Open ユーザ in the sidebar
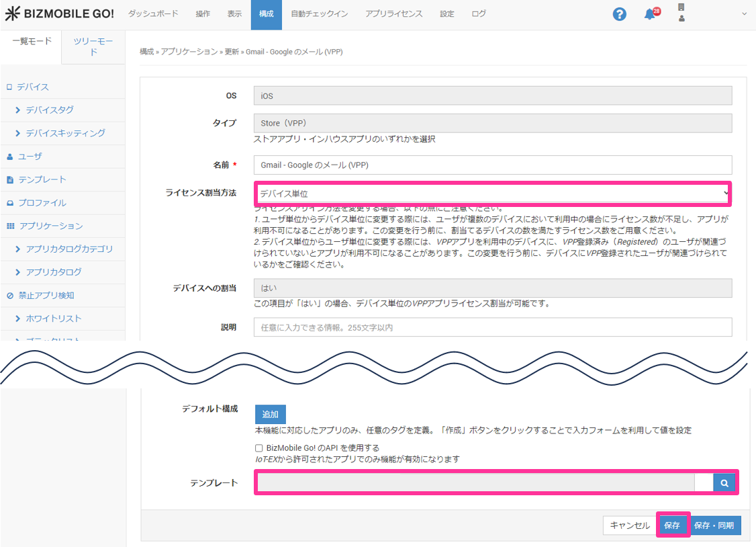Image resolution: width=756 pixels, height=547 pixels. [30, 156]
